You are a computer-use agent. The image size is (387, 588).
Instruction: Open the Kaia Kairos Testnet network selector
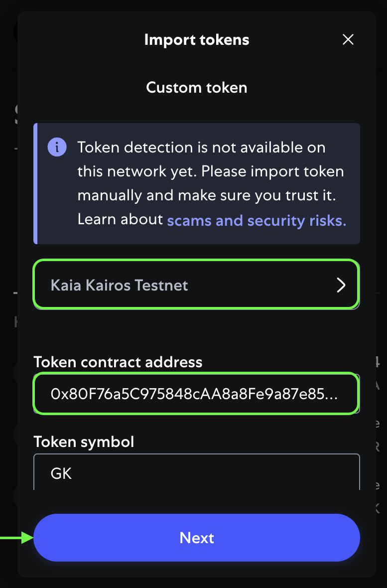(197, 284)
